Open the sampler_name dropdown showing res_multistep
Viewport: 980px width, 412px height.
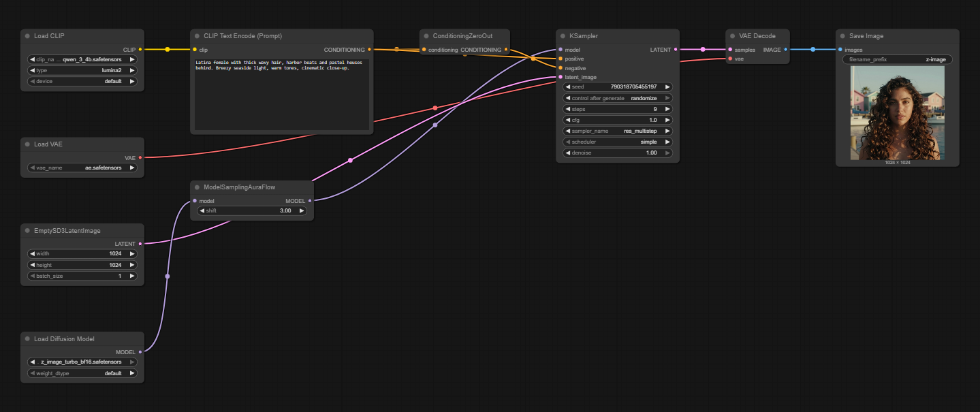tap(617, 131)
